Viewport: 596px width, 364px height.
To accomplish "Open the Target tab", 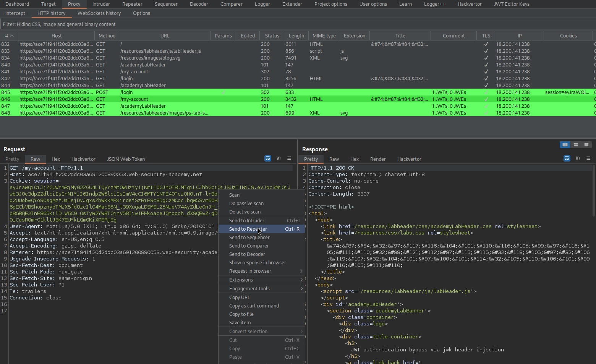I will pos(48,4).
